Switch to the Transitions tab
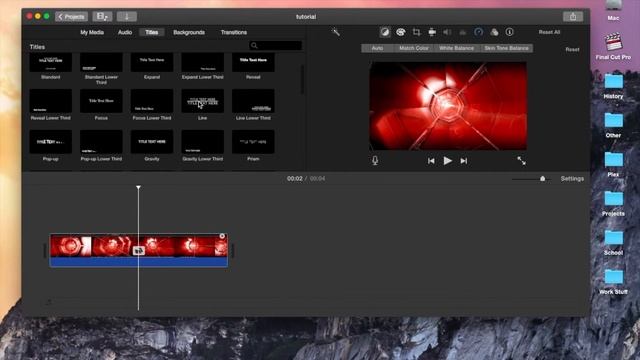The image size is (640, 360). coord(234,32)
